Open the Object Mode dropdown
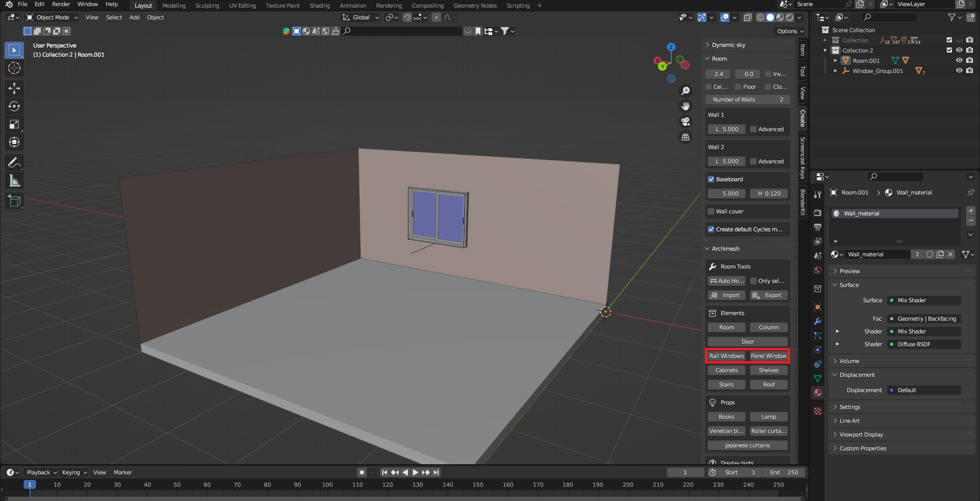980x501 pixels. pos(52,17)
